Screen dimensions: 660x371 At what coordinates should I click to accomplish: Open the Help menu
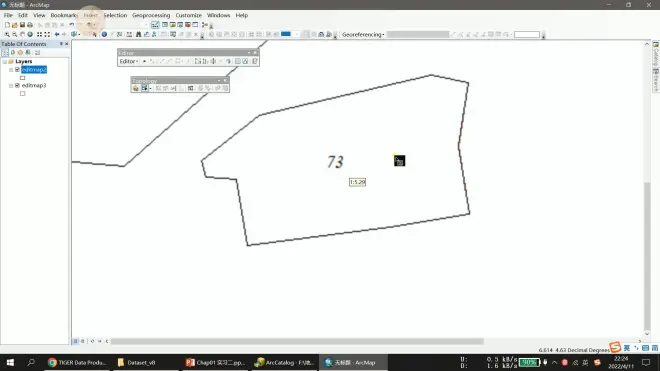point(242,15)
